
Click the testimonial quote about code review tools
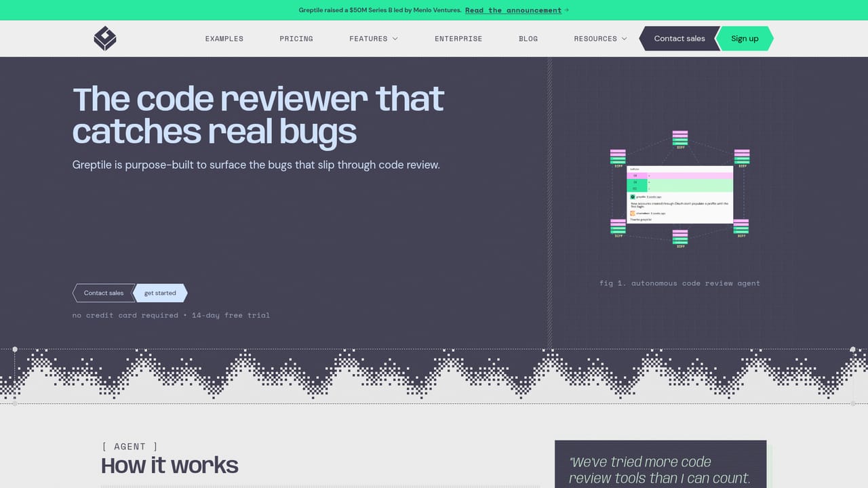660,470
